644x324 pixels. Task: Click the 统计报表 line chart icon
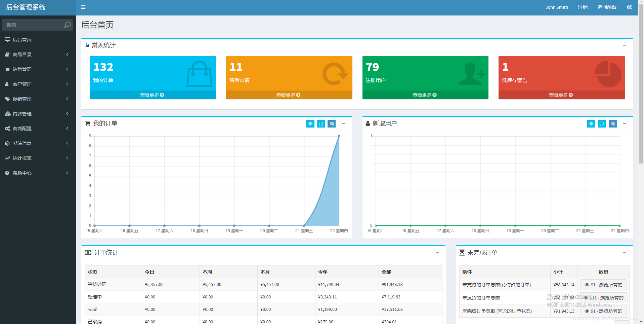[7, 158]
